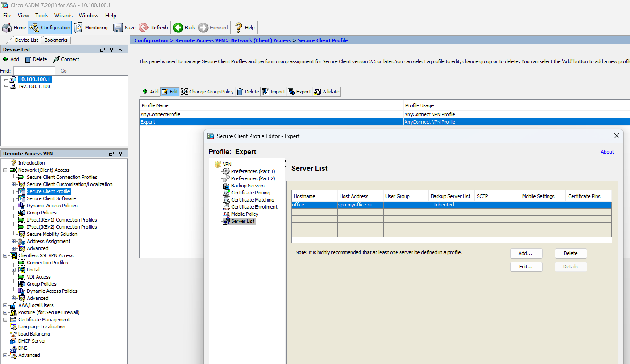Click the green Back arrow icon
This screenshot has width=630, height=364.
click(178, 28)
